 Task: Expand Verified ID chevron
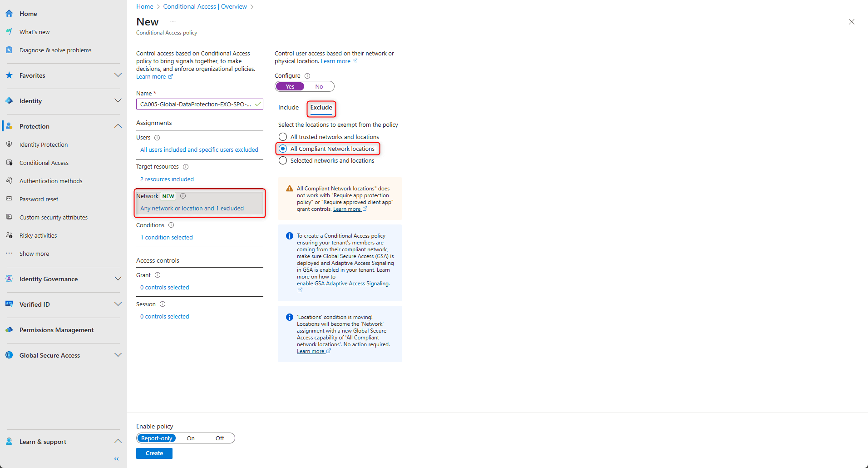pos(118,304)
